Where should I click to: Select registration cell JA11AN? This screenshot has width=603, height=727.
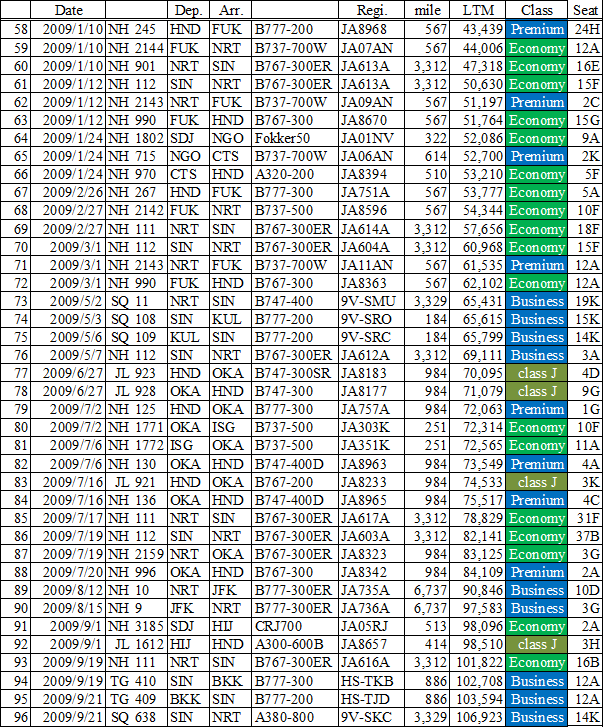(x=371, y=265)
